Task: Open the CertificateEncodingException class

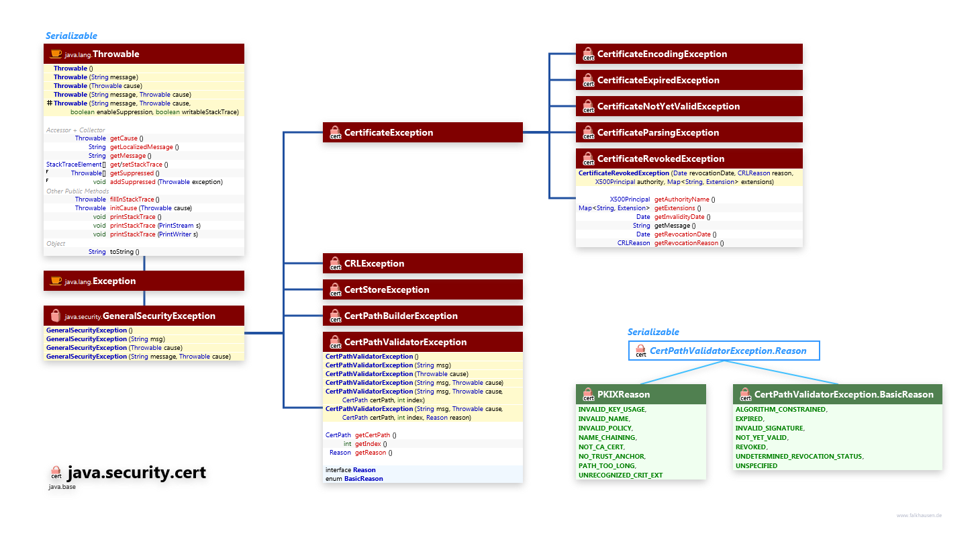Action: click(x=689, y=54)
